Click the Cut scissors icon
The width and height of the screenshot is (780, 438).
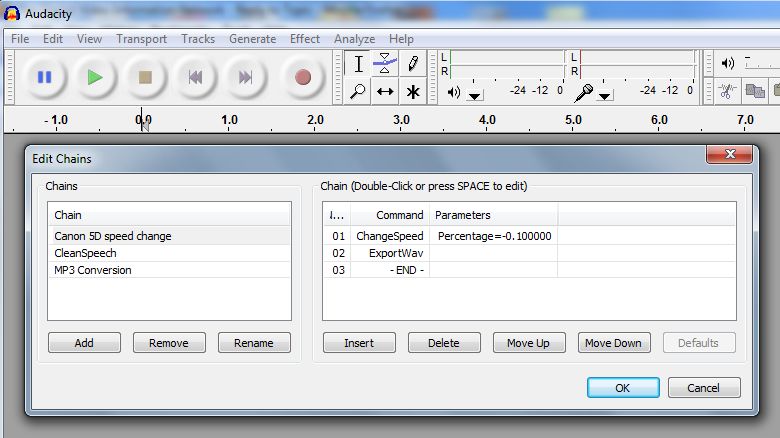pos(727,91)
